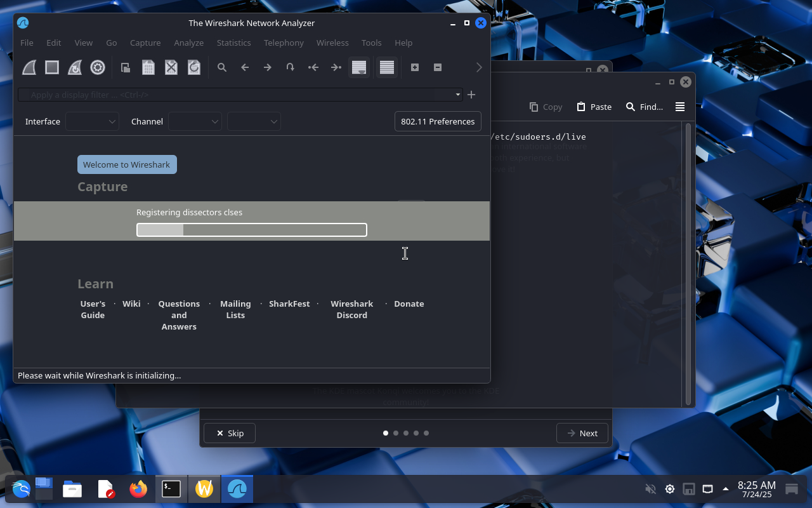Open the Interface dropdown

[92, 121]
